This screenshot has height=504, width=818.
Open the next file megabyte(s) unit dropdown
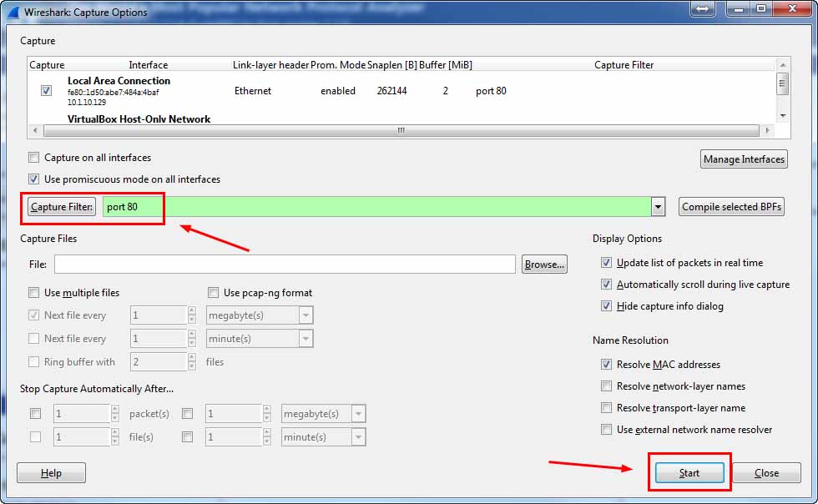click(305, 315)
